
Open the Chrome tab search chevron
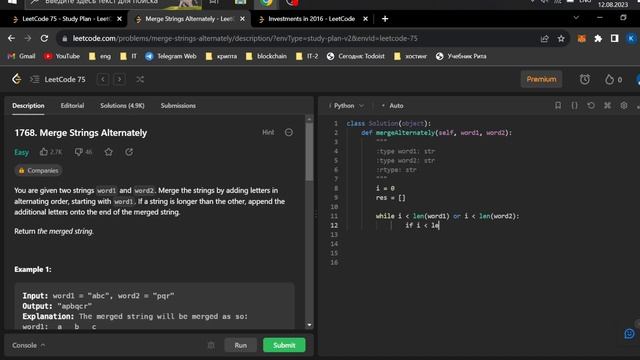coord(576,18)
